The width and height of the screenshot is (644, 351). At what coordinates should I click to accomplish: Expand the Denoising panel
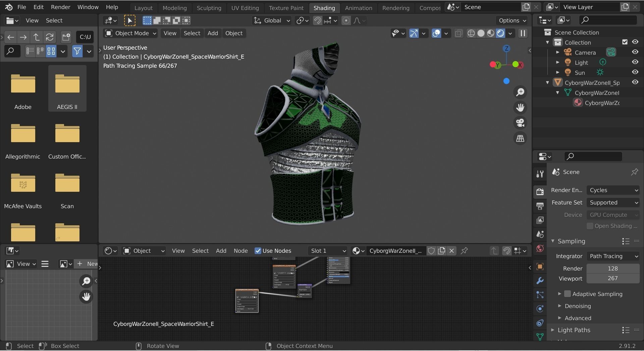[578, 306]
